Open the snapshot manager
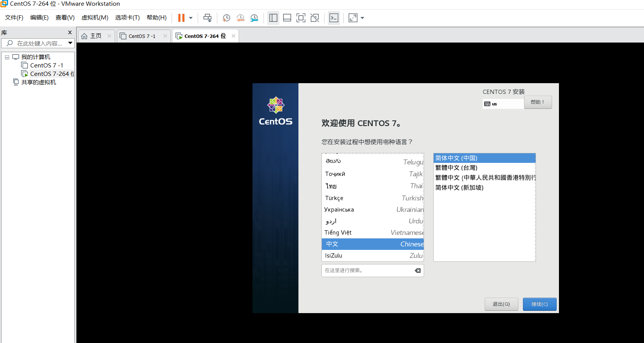Image resolution: width=644 pixels, height=343 pixels. click(x=254, y=18)
